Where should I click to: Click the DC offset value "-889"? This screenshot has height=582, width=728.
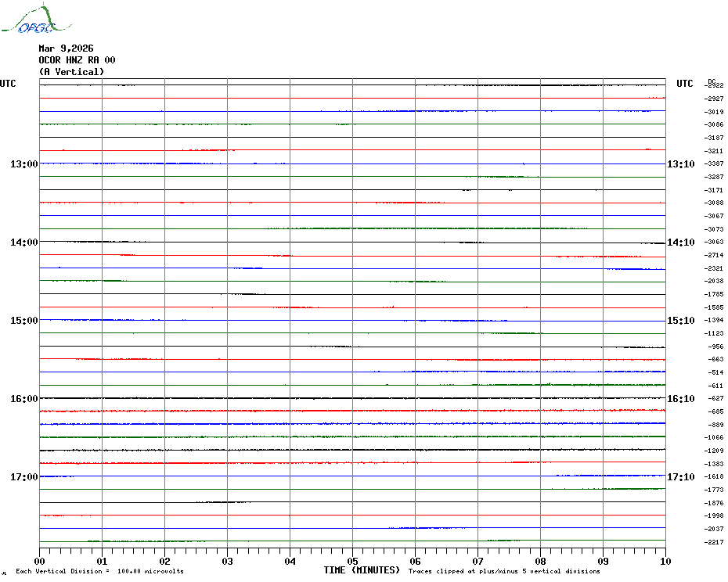click(716, 425)
